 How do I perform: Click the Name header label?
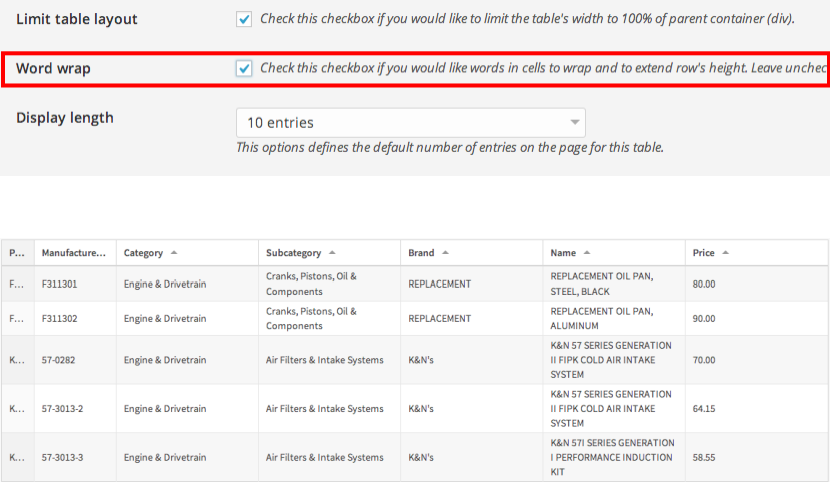pos(563,253)
